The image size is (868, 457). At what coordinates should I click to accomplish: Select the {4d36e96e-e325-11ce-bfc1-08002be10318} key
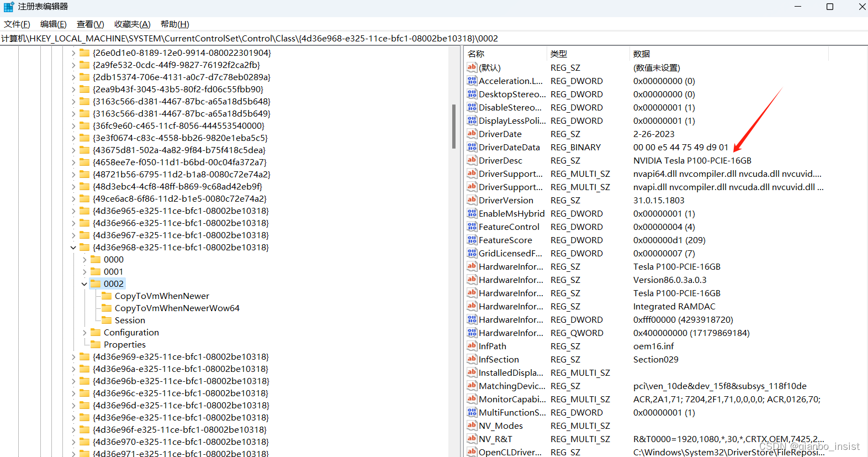181,418
